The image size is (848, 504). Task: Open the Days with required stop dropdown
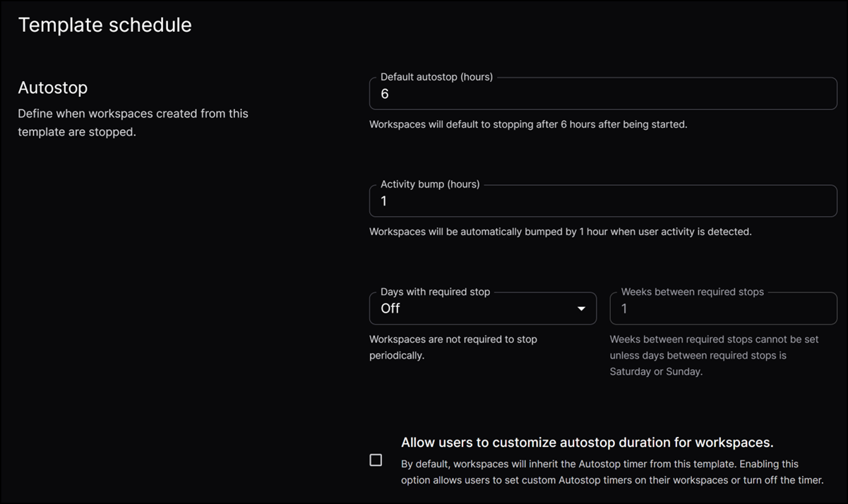(482, 308)
